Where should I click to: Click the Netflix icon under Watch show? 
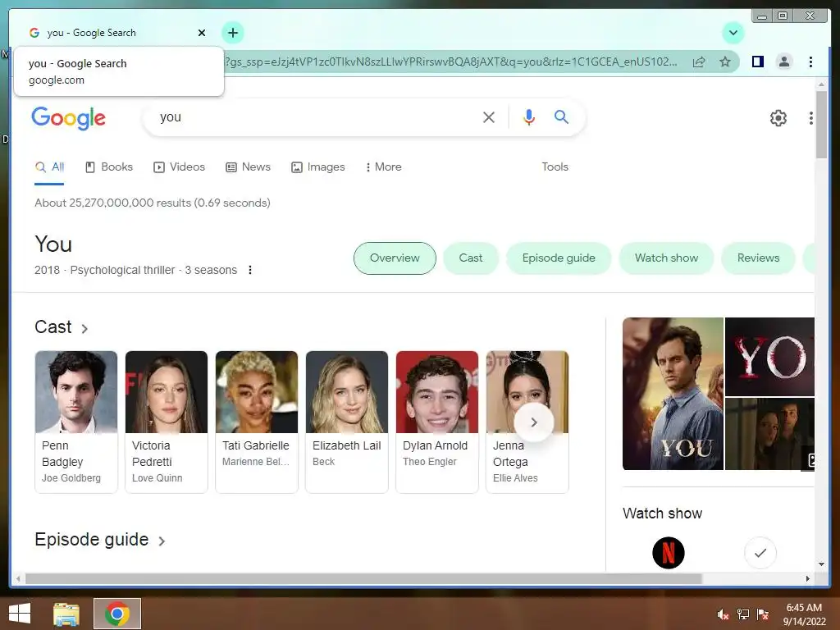pyautogui.click(x=668, y=553)
